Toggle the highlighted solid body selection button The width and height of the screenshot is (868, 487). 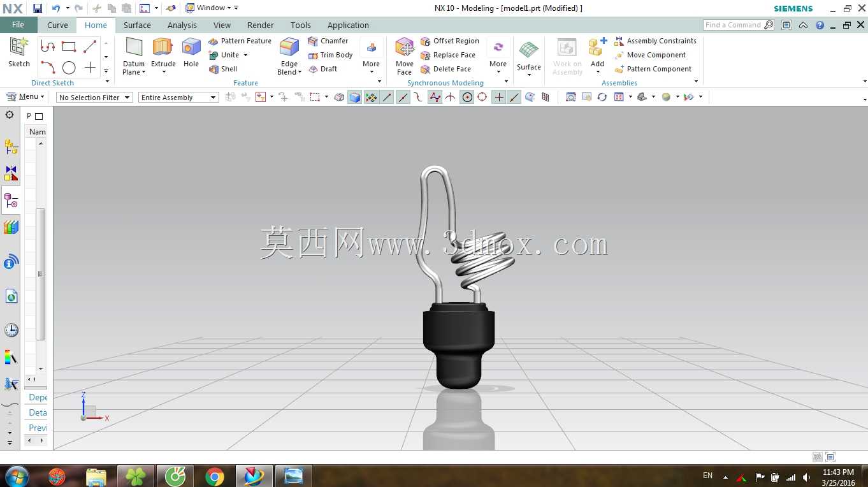coord(354,98)
